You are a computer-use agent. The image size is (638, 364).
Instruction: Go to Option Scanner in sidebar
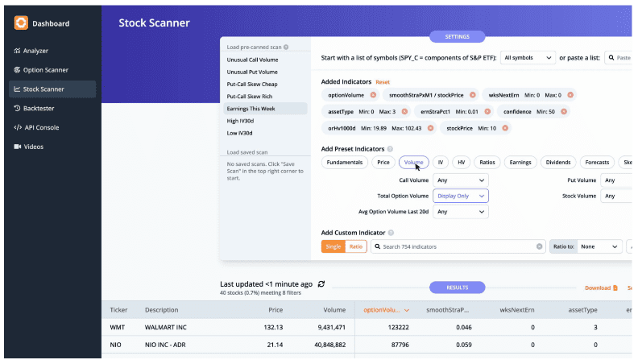tap(51, 70)
